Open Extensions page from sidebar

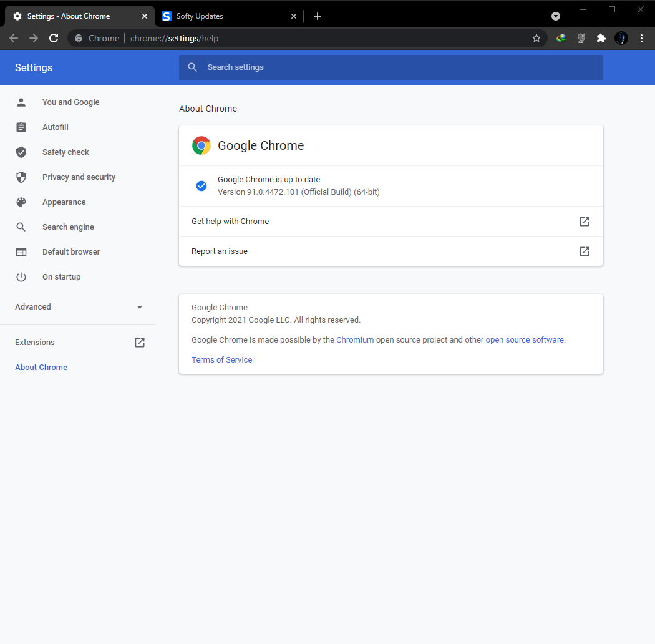35,343
